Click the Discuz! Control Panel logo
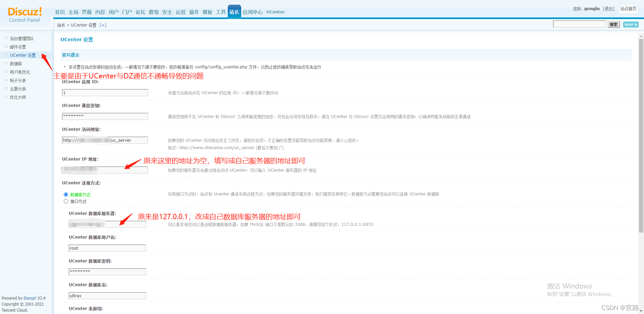 [25, 15]
